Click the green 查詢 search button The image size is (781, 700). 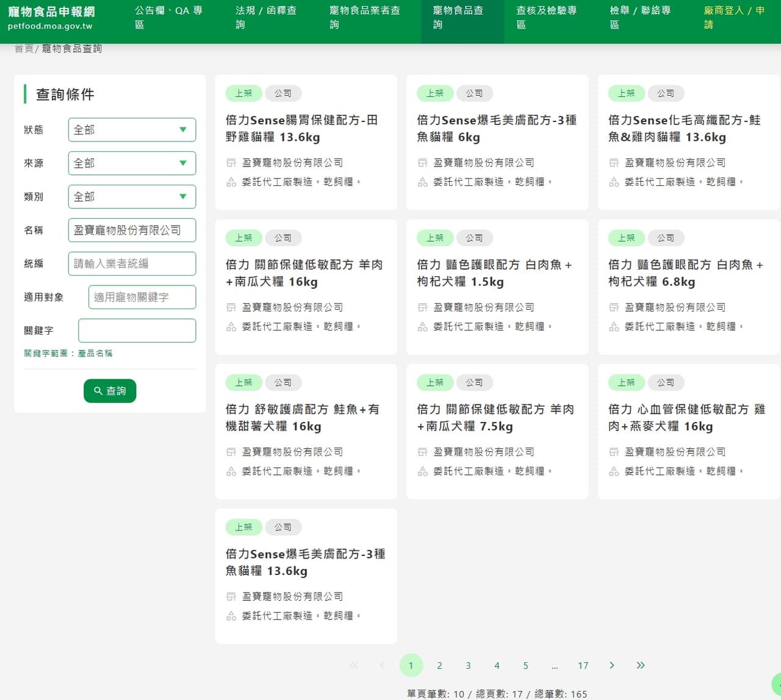coord(110,391)
